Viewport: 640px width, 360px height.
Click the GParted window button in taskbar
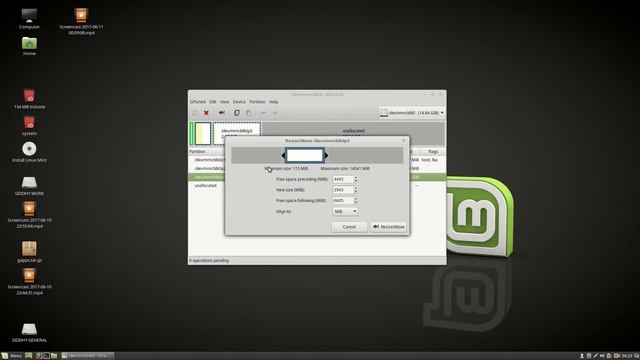tap(87, 356)
